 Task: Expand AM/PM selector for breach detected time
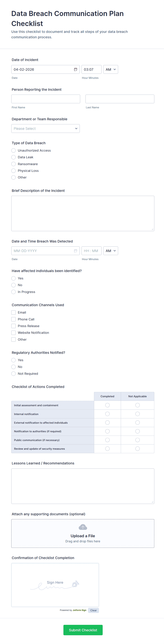click(111, 251)
